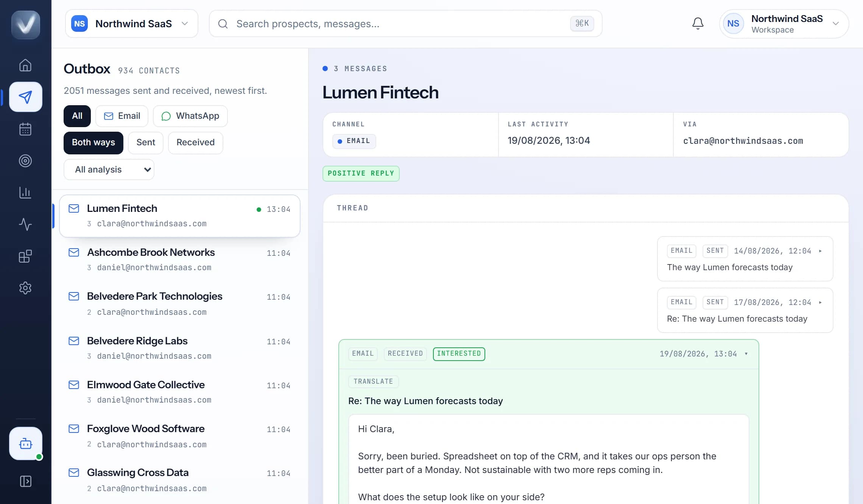Open the Northwind SaaS account menu chevron
The image size is (863, 504).
tap(836, 23)
